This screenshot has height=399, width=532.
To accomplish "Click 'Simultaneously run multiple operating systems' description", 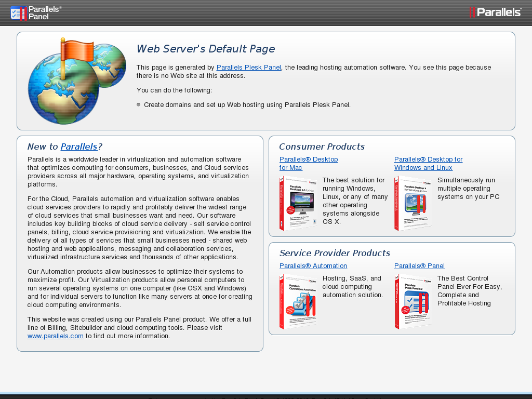I will [468, 188].
